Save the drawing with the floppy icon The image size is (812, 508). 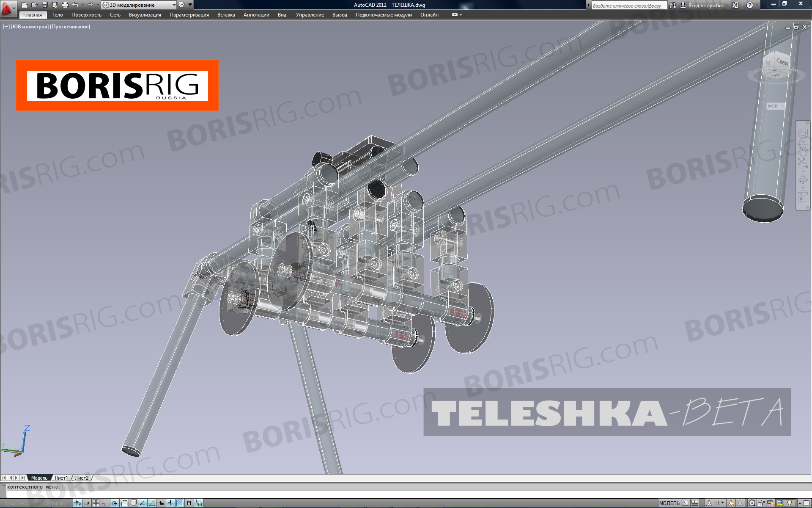click(x=45, y=5)
